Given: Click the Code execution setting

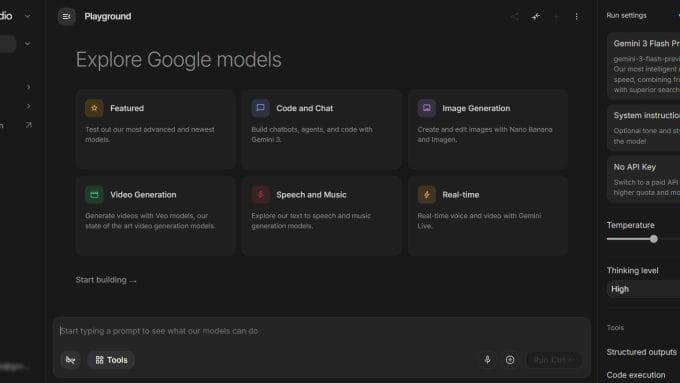Looking at the screenshot, I should coord(636,375).
